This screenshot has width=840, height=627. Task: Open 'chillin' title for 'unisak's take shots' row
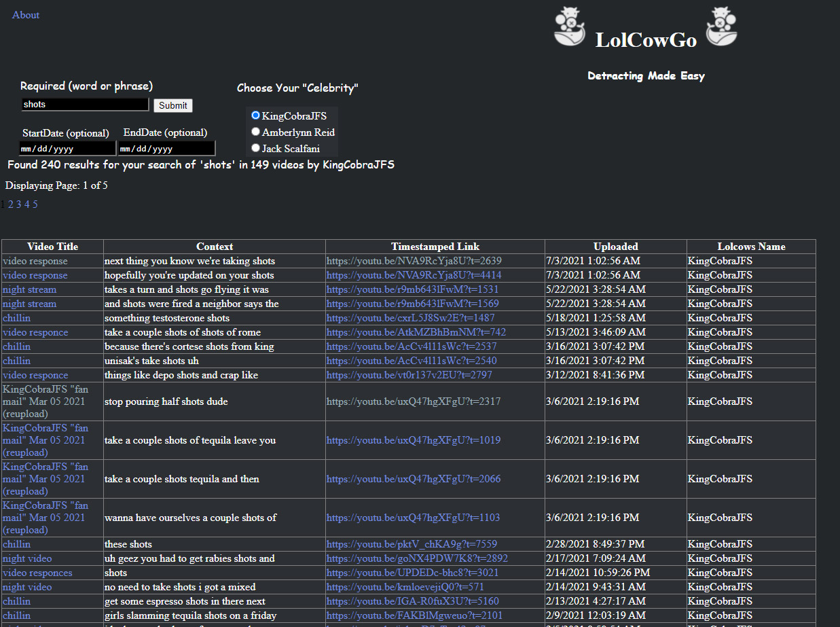tap(17, 361)
